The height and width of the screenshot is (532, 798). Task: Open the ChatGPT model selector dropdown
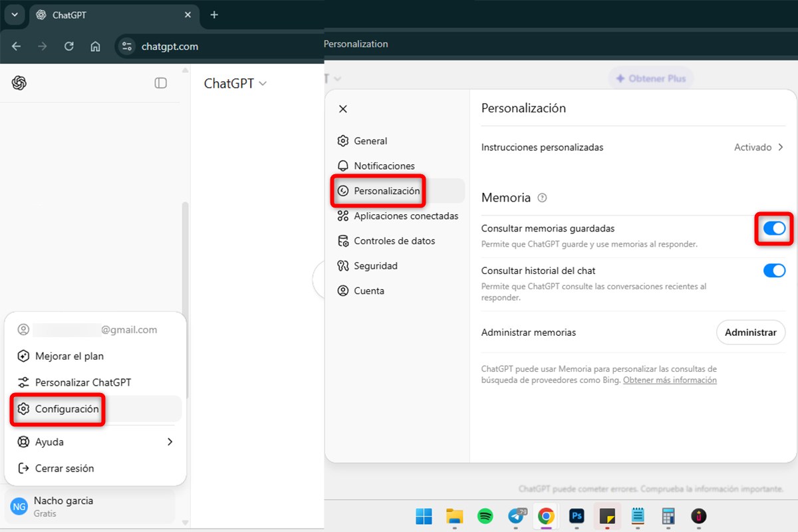235,83
